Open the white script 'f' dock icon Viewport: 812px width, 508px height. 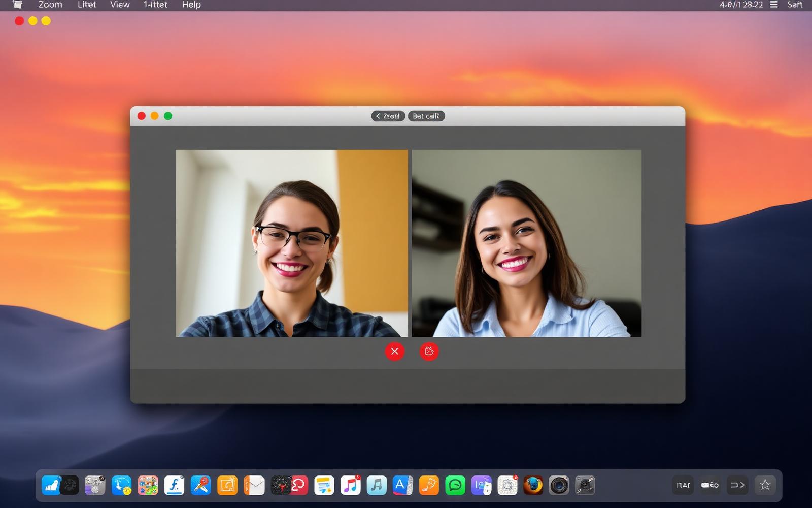coord(174,486)
